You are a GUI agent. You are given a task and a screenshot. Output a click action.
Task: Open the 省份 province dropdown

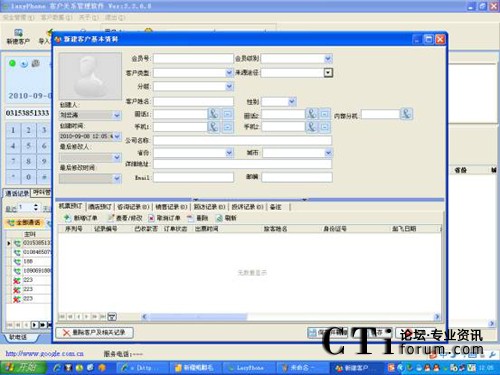(x=229, y=153)
